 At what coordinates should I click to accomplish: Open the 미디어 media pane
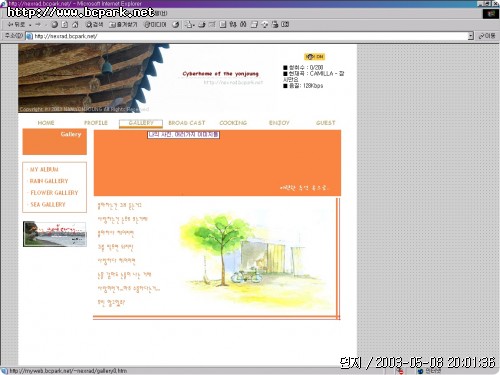[x=155, y=24]
